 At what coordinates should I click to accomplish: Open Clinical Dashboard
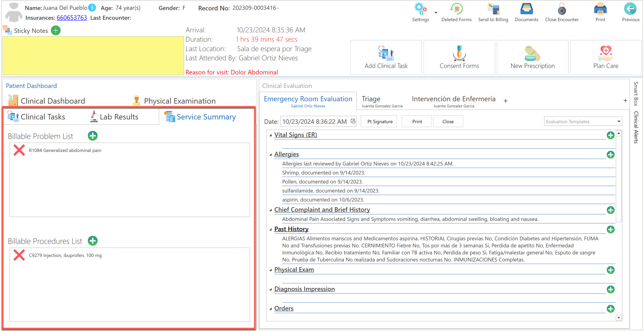click(x=46, y=101)
